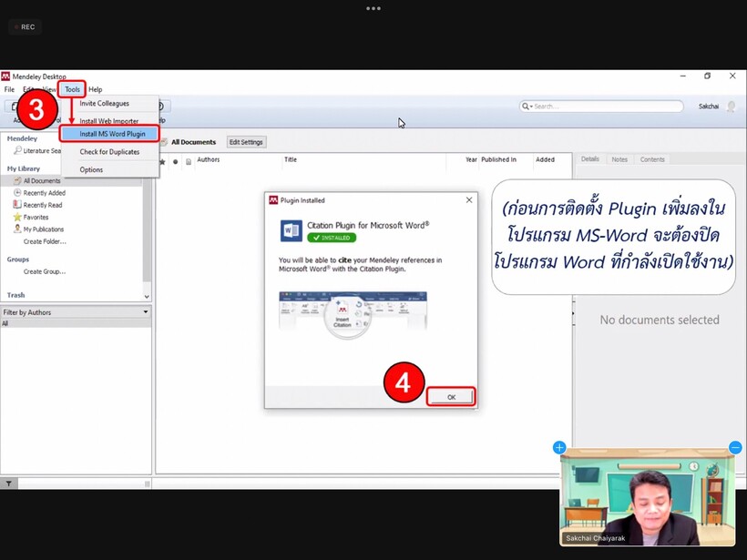Open the three-dots meeting options
Screen dimensions: 747x560
[x=373, y=8]
